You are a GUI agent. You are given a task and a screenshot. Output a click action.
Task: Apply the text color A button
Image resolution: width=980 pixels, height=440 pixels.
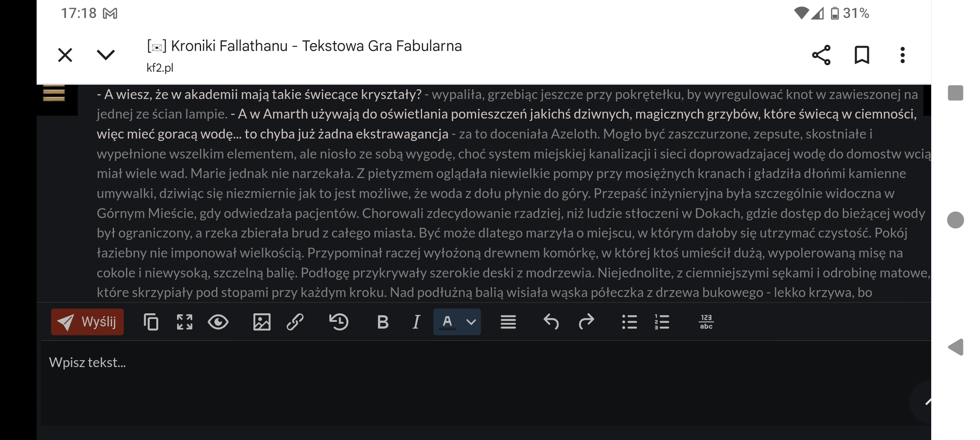click(x=447, y=322)
